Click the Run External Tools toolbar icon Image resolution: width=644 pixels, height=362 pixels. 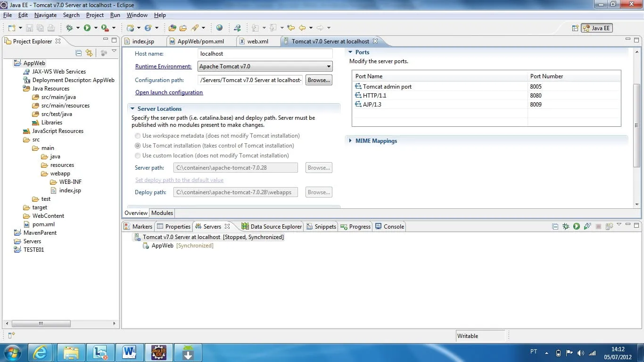coord(105,28)
